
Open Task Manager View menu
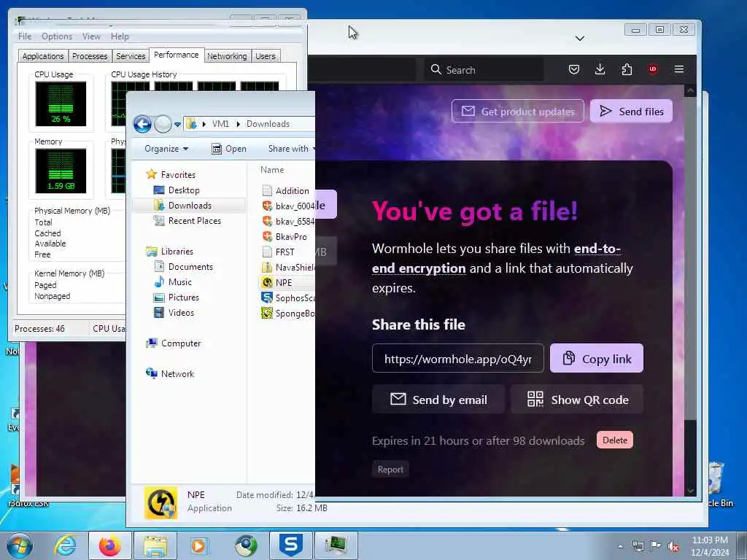click(x=91, y=36)
